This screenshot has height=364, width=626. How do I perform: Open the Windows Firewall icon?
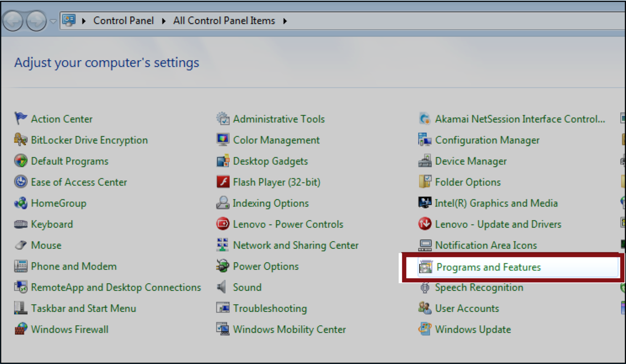[21, 329]
